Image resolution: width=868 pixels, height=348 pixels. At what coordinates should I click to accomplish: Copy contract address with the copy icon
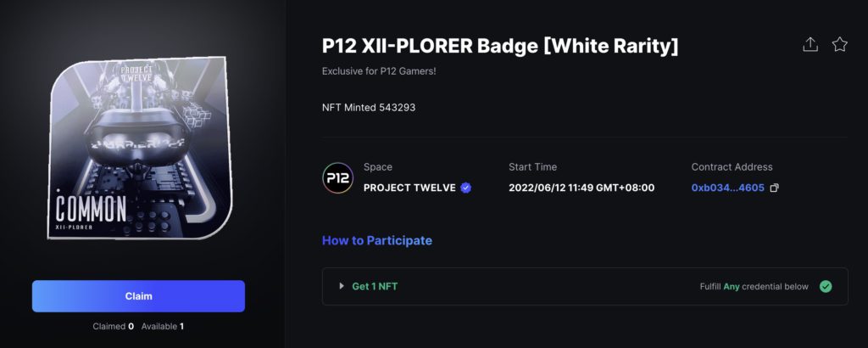775,188
